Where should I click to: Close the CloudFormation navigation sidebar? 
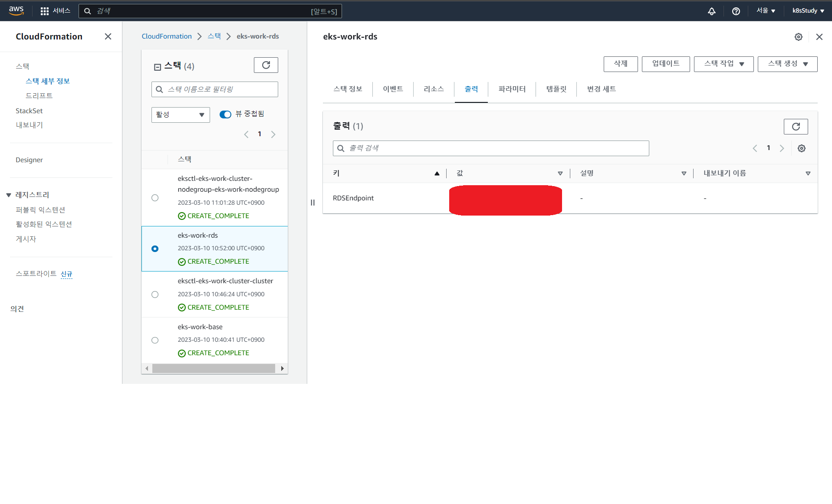click(x=108, y=36)
